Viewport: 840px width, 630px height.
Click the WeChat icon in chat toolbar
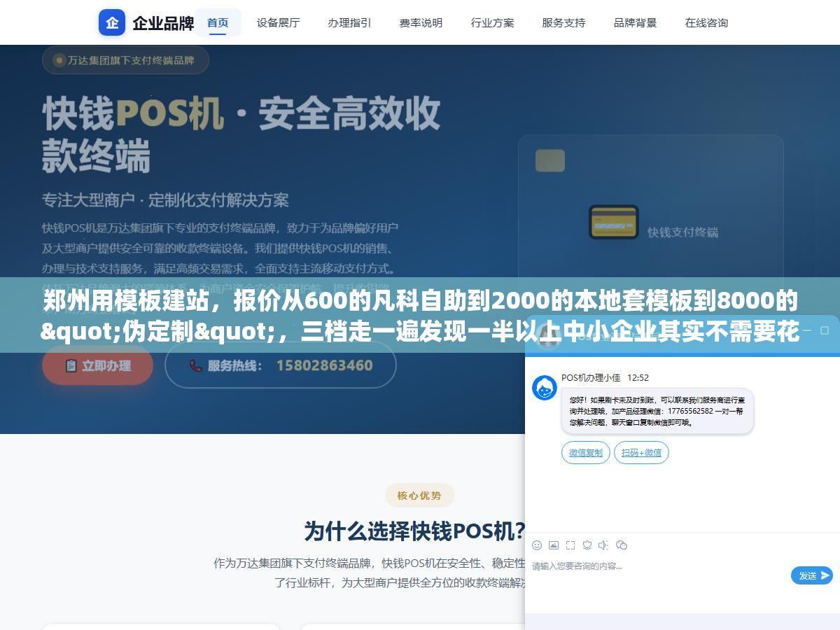(x=622, y=545)
